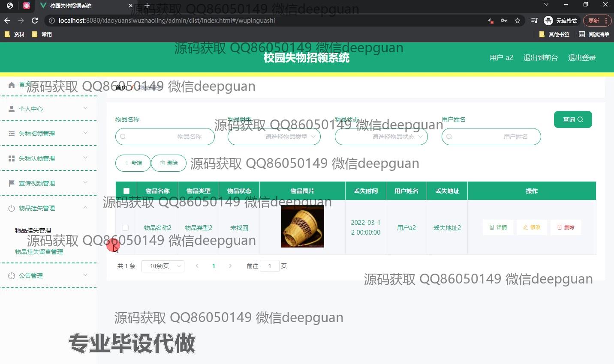Click the magnifier icon inside 物品名称 search box
This screenshot has height=364, width=614.
point(123,136)
